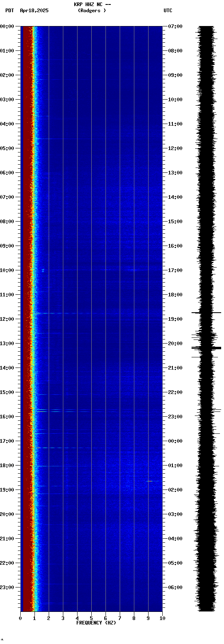Click the 'UTC' timezone label
224x644 pixels.
[168, 11]
